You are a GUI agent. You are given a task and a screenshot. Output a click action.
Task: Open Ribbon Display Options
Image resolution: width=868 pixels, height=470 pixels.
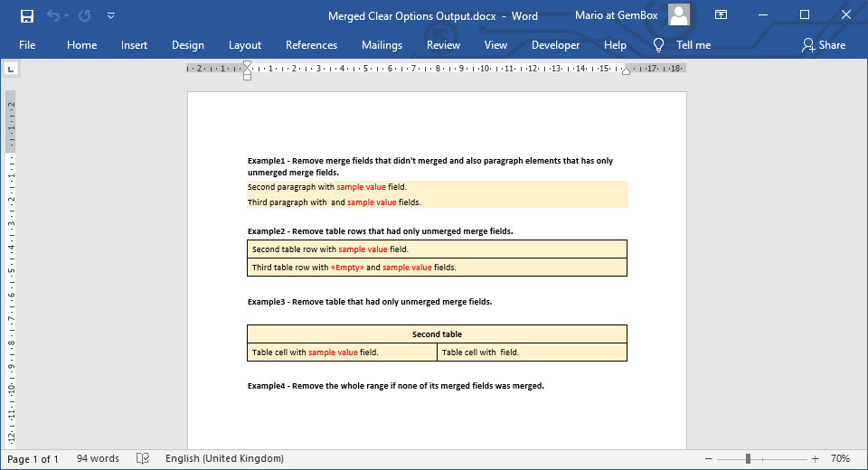(x=721, y=15)
